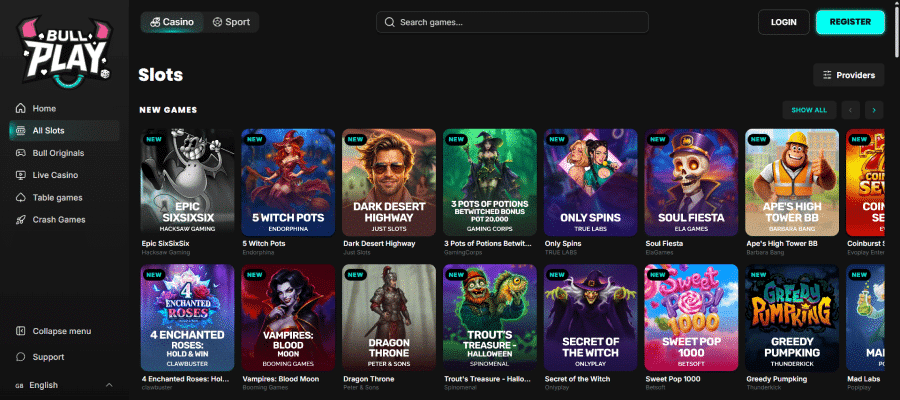Open Sweet Pop 1000 game thumbnail
This screenshot has height=400, width=900.
point(691,318)
